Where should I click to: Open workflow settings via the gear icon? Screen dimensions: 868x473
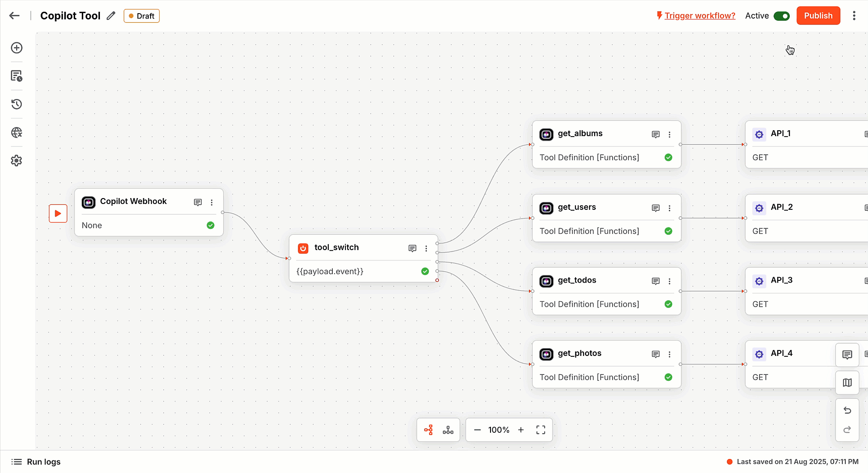(x=17, y=161)
